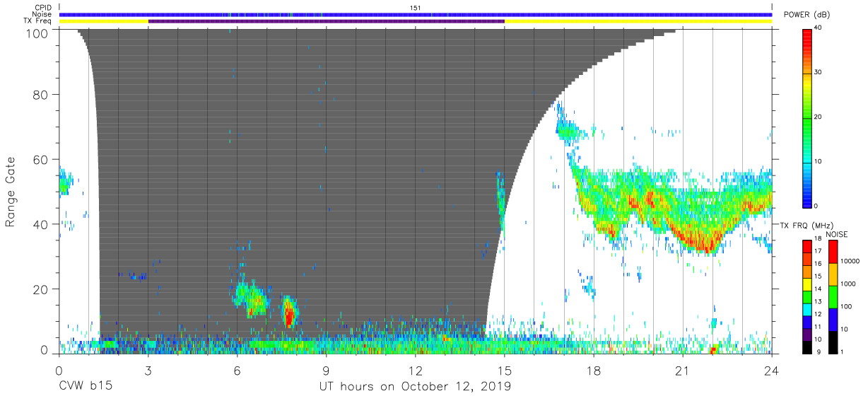Click the 'UT hours on October 12, 2019' axis title
This screenshot has height=401, width=868.
[416, 387]
